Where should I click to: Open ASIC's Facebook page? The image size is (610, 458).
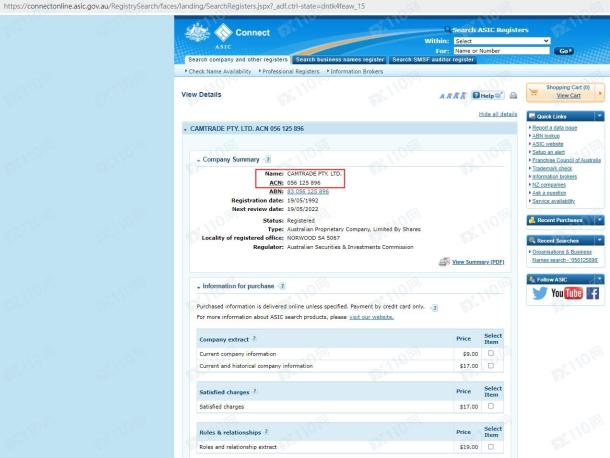point(592,293)
